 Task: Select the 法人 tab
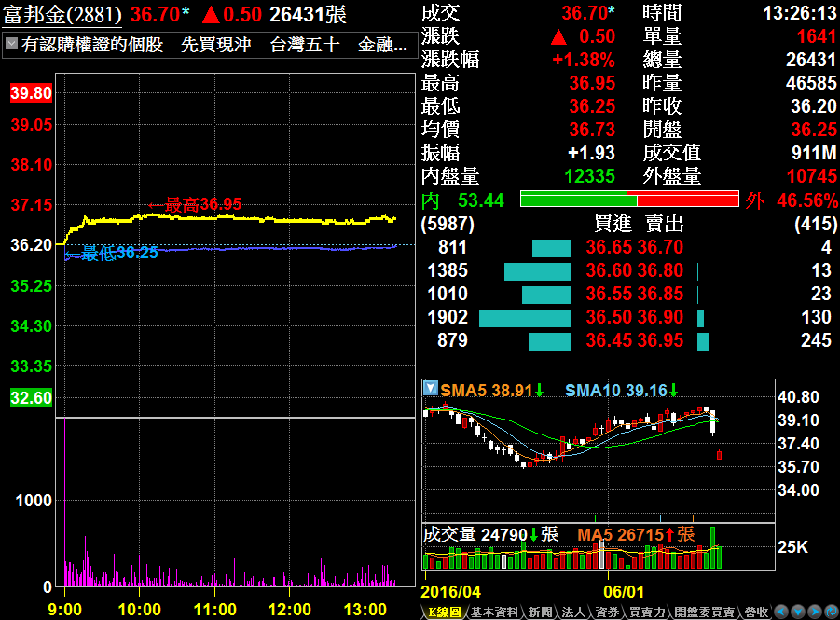pyautogui.click(x=573, y=612)
